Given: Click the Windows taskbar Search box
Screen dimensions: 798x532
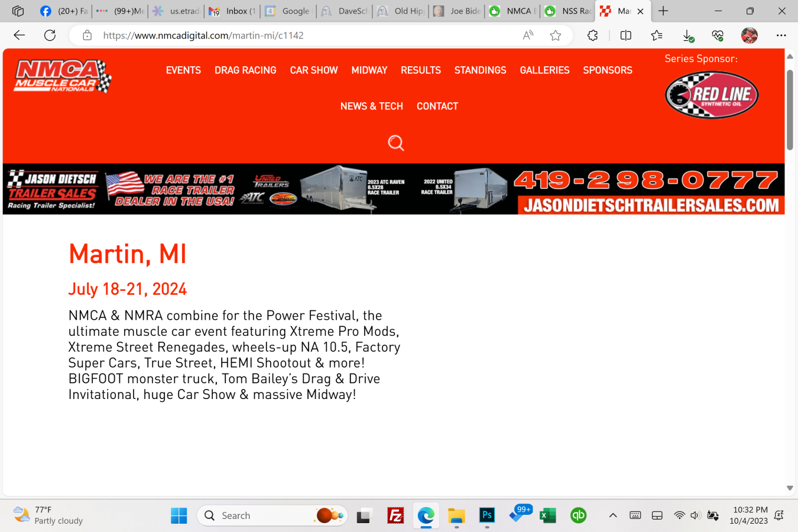Looking at the screenshot, I should click(x=272, y=516).
